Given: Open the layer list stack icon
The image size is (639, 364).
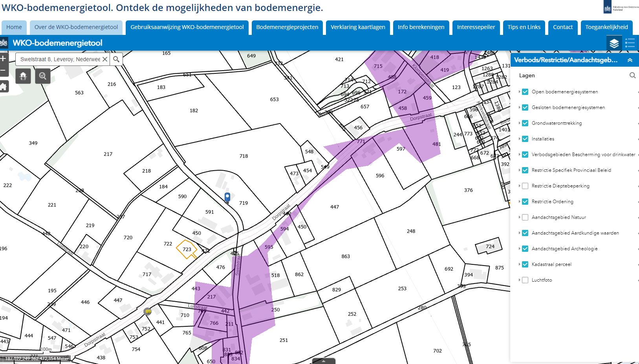Looking at the screenshot, I should [614, 43].
